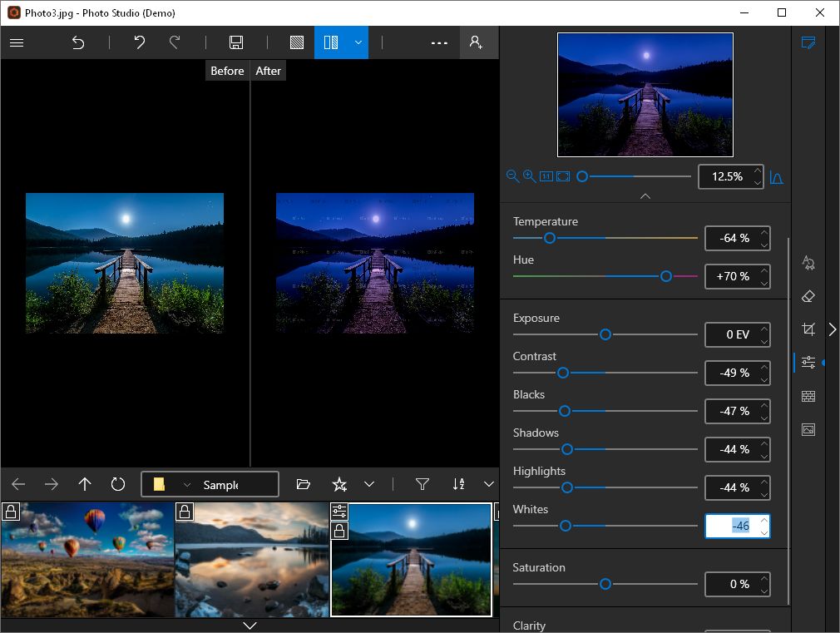Set zoom to 1:1 actual size

(x=546, y=176)
